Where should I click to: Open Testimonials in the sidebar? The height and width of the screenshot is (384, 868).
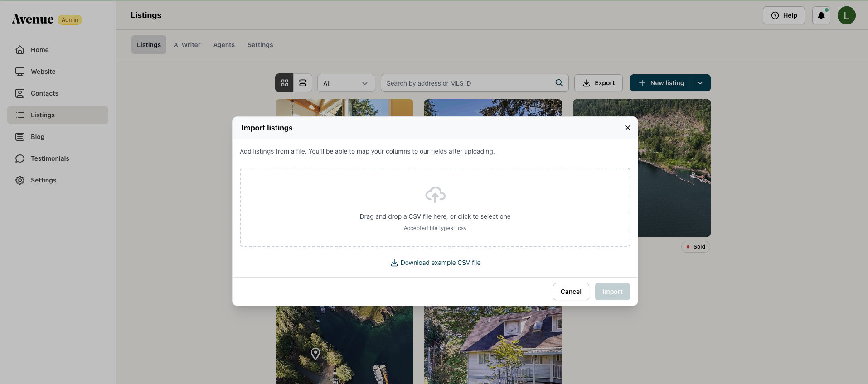click(x=58, y=158)
